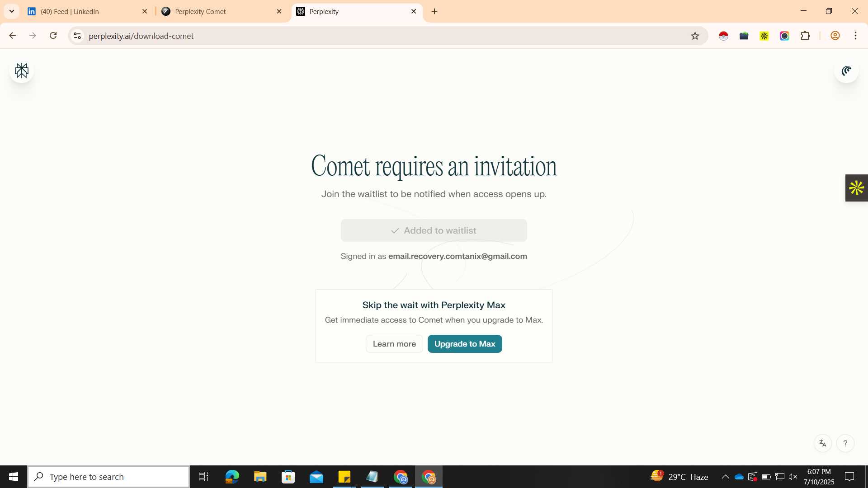The width and height of the screenshot is (868, 488).
Task: Open the battery status tray icon
Action: point(766,477)
